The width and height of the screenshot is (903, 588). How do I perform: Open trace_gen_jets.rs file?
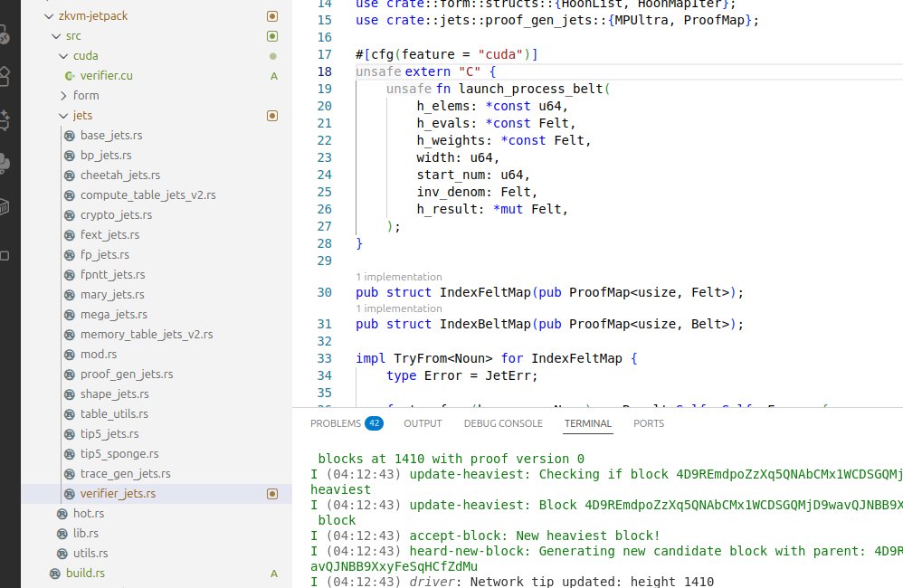click(x=126, y=474)
